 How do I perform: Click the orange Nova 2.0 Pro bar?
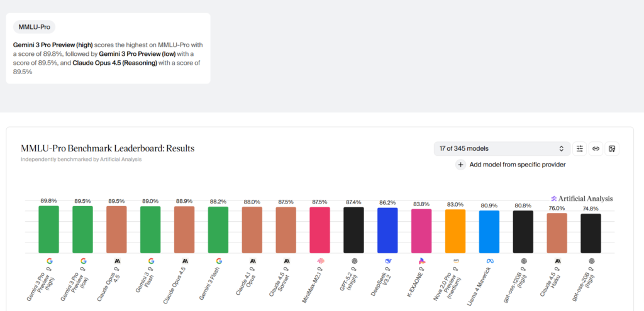click(455, 231)
